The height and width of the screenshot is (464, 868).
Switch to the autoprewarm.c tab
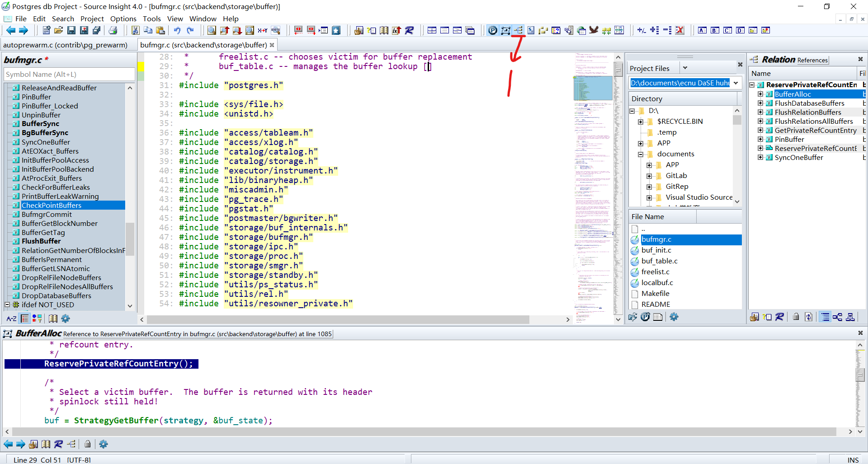point(66,45)
